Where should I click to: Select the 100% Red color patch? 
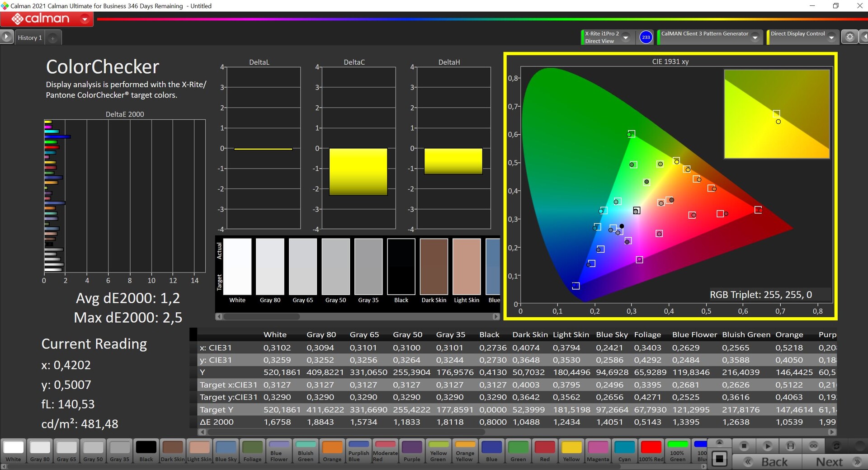pyautogui.click(x=651, y=451)
